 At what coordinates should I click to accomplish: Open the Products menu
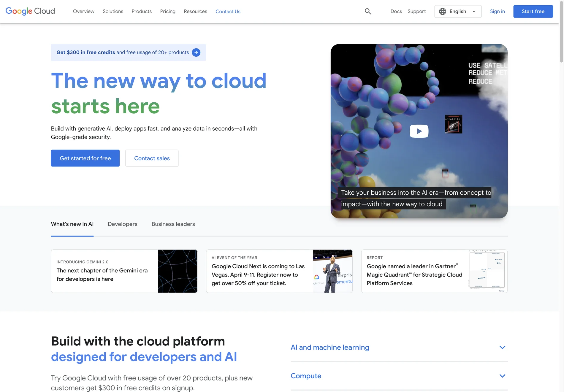point(142,11)
